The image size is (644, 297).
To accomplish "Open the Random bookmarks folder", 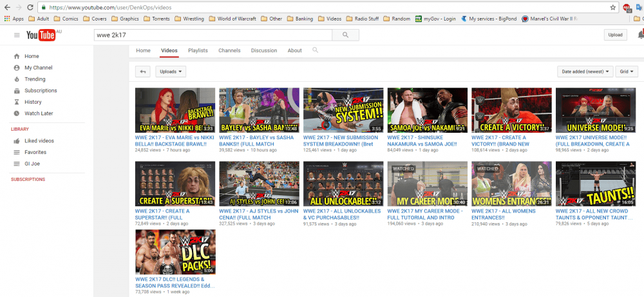I will point(397,19).
